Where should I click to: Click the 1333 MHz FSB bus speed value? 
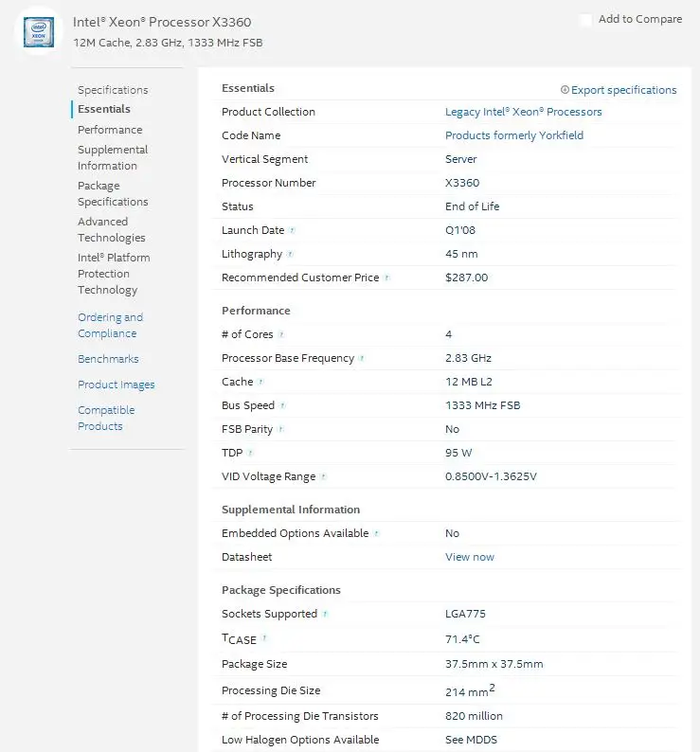coord(483,405)
